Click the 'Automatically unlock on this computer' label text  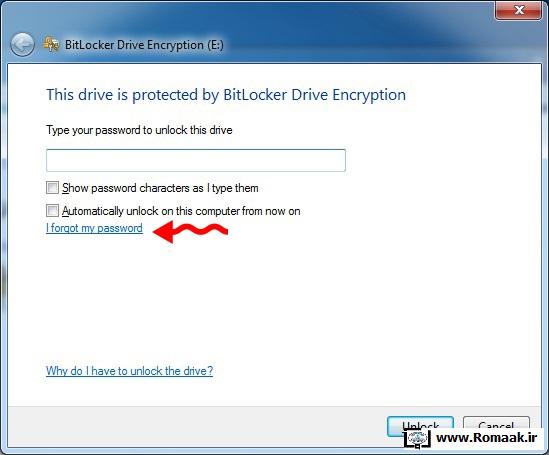click(x=181, y=211)
